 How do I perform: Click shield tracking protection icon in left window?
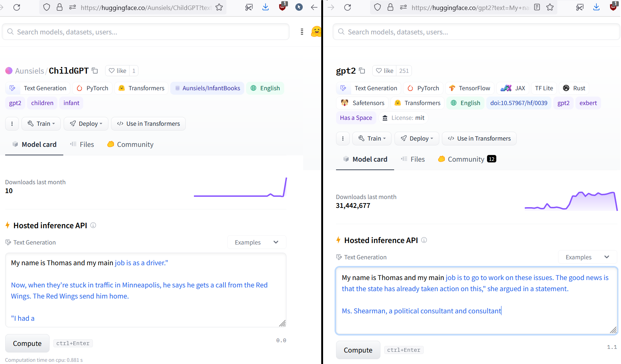tap(47, 7)
